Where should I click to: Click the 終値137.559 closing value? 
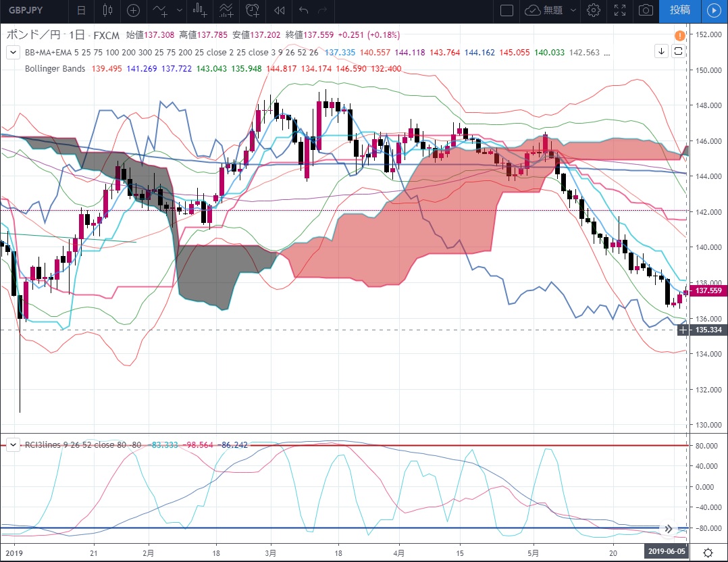tap(309, 35)
